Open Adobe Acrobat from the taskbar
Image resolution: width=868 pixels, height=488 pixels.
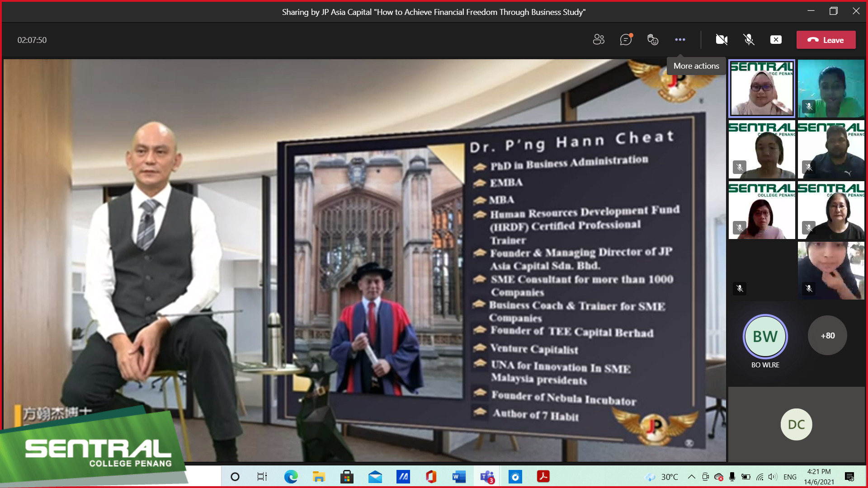tap(543, 477)
